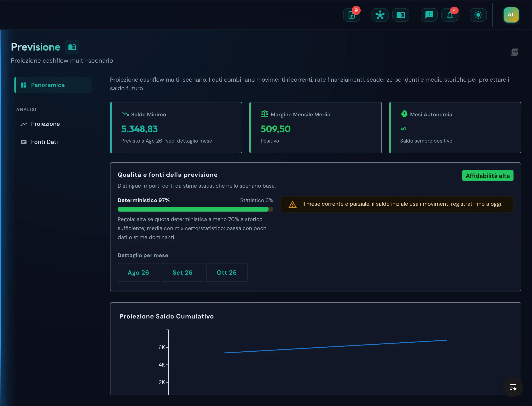Open the book help icon beside Previsione
Viewport: 532px width, 406px height.
[72, 47]
